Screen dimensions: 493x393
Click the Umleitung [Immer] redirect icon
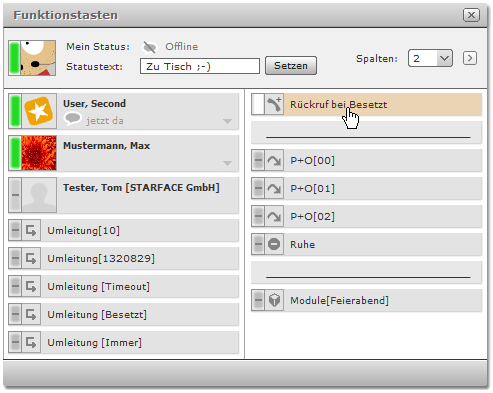pos(31,342)
